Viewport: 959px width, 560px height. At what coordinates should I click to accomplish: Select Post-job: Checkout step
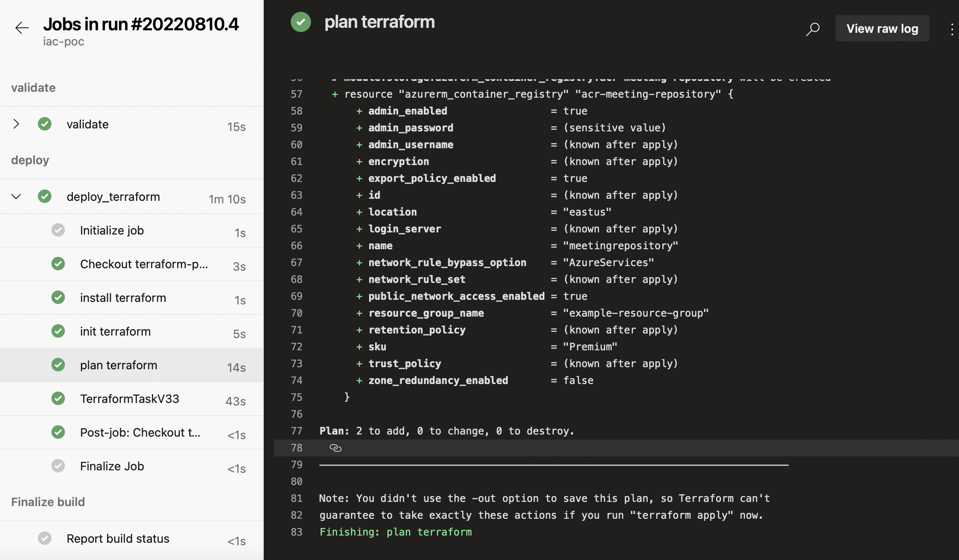140,432
